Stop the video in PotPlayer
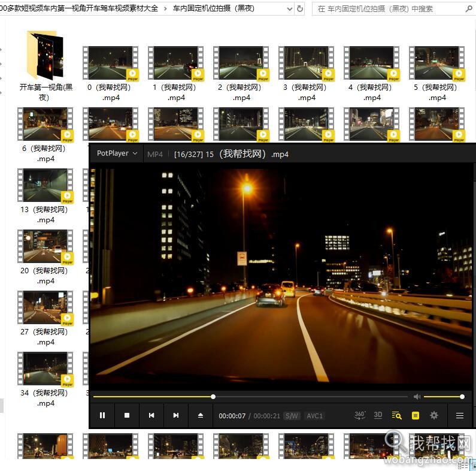Viewport: 476px width, 471px height. [x=127, y=415]
